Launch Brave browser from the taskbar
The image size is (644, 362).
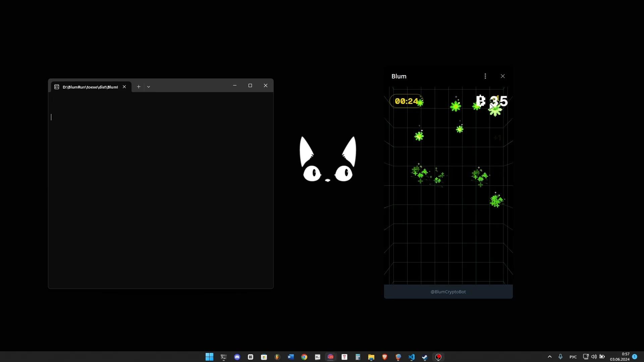click(385, 357)
